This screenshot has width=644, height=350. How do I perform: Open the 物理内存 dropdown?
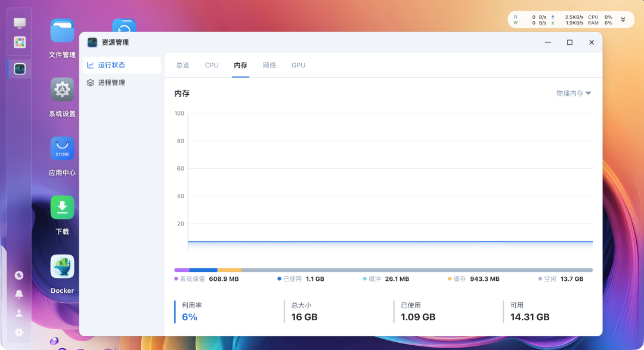574,93
